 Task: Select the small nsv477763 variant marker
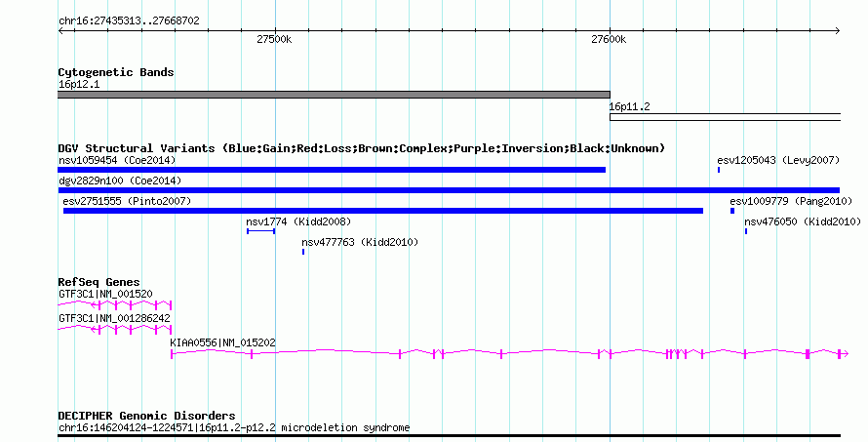(x=303, y=252)
